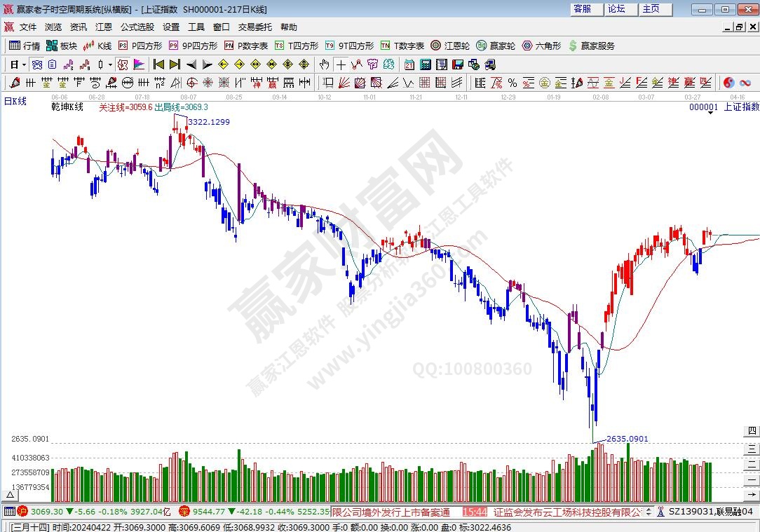Open the candlestick style dropdown arrow

pos(110,64)
